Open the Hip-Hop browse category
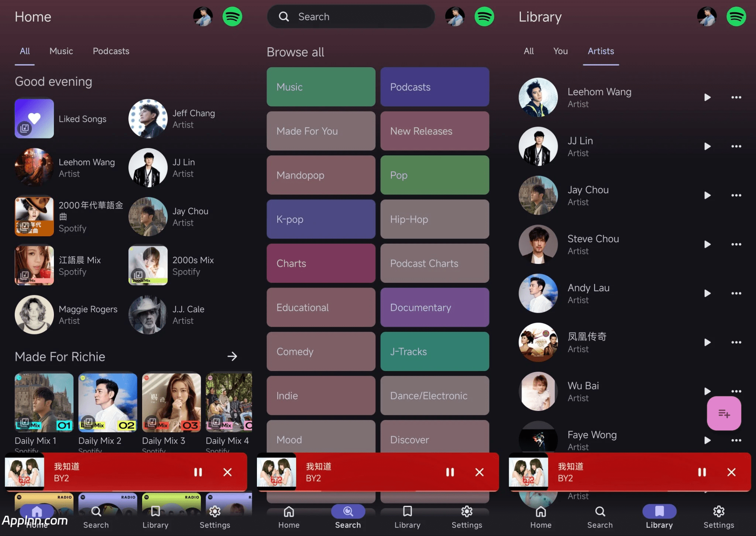The image size is (756, 536). pos(434,219)
